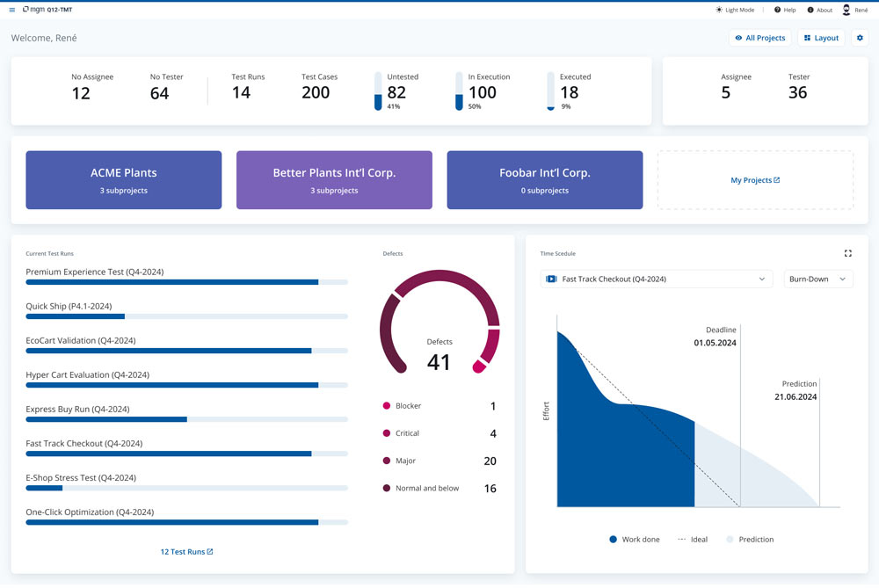
Task: Open the settings gear icon
Action: tap(860, 38)
